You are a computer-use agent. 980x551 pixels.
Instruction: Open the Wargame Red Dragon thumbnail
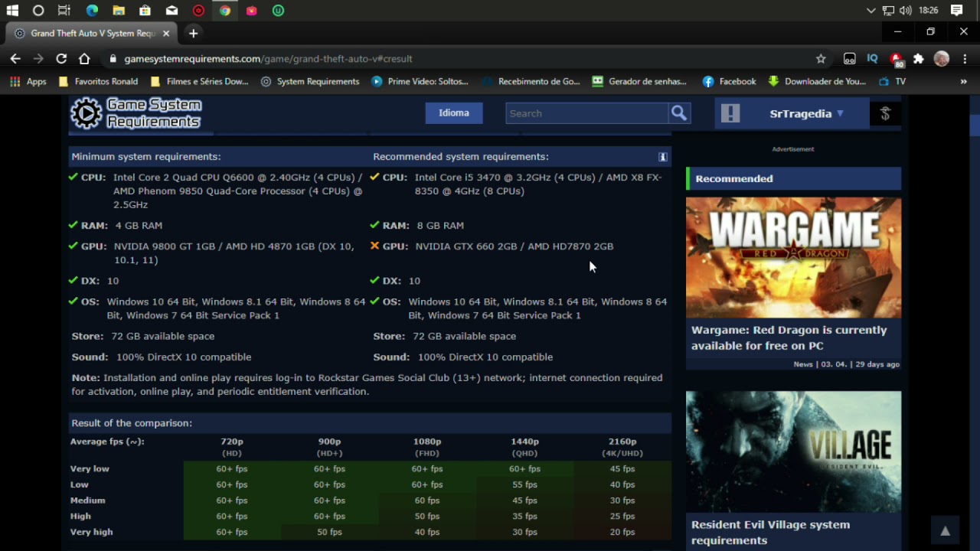click(x=793, y=257)
